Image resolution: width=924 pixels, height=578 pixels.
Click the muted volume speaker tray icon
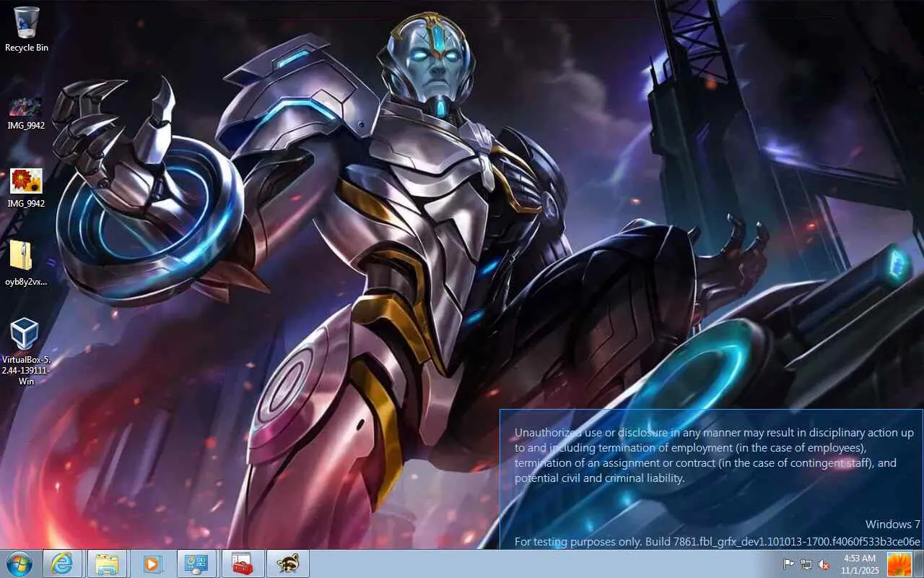(824, 564)
